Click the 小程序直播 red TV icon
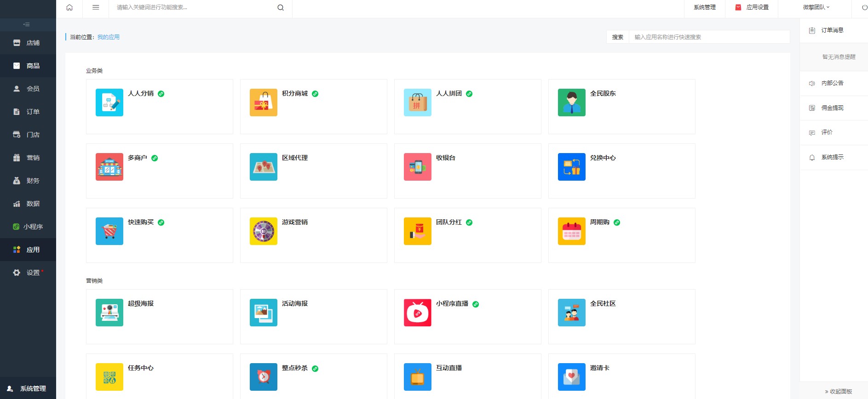The height and width of the screenshot is (399, 868). [x=418, y=313]
